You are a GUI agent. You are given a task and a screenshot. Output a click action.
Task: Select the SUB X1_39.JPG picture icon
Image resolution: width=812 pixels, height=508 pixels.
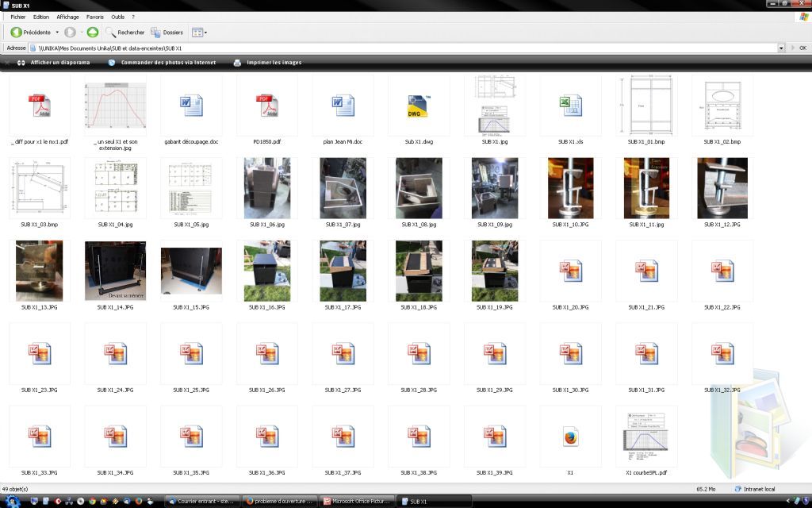[495, 437]
